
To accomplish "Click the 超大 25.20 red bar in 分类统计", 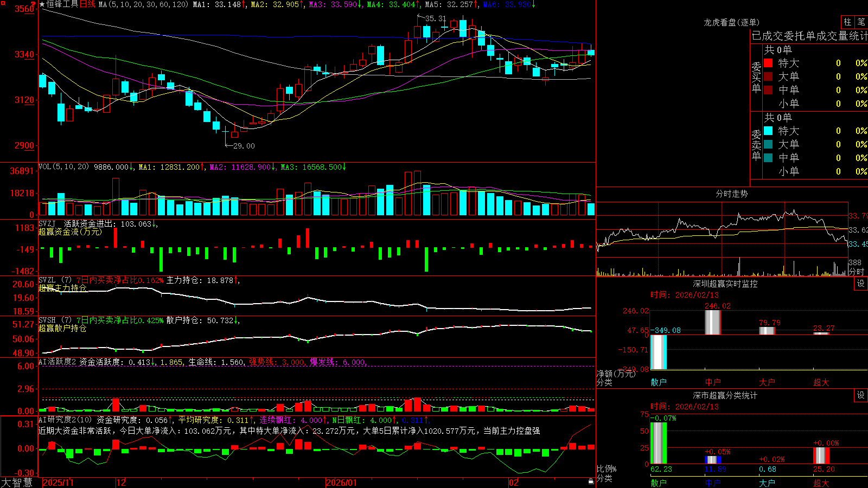I will click(821, 455).
